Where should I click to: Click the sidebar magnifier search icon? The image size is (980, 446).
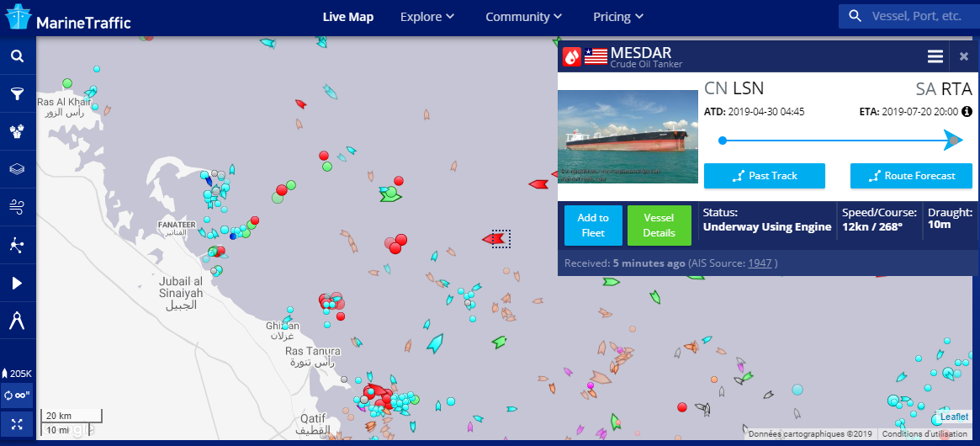(17, 56)
